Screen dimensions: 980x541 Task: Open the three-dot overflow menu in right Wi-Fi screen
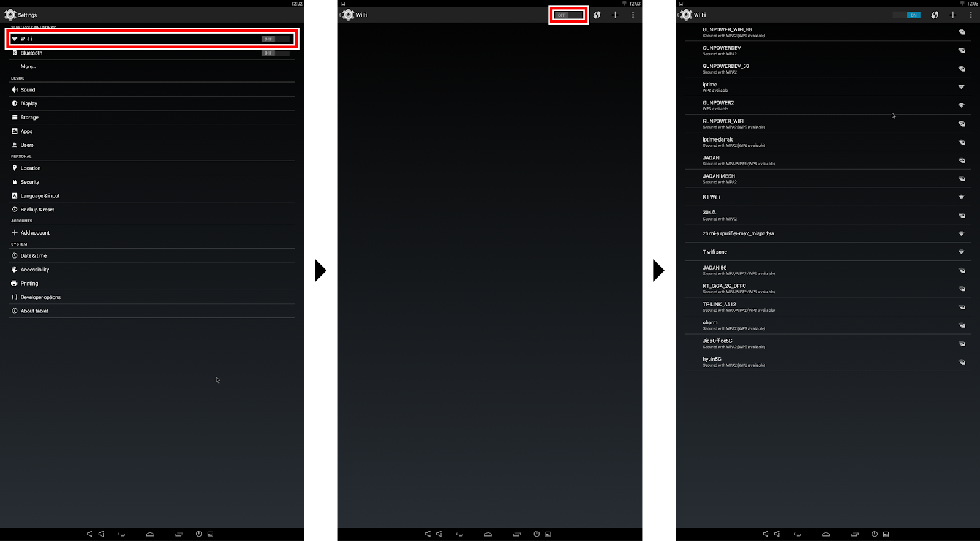pos(971,15)
